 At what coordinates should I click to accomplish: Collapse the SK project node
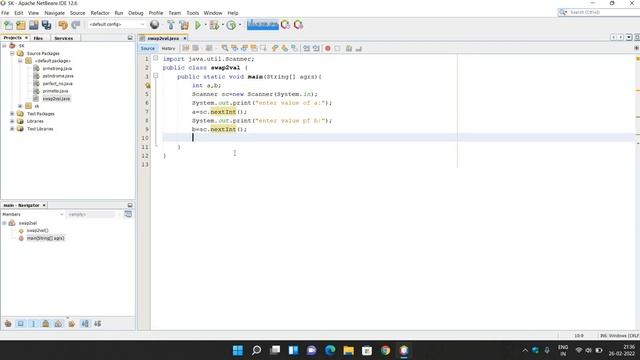click(4, 46)
